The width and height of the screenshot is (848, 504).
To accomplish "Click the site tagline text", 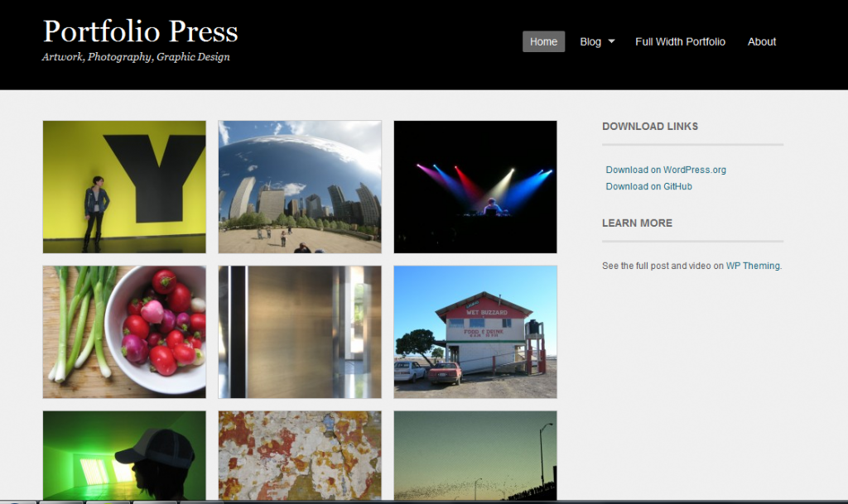I will click(x=136, y=57).
